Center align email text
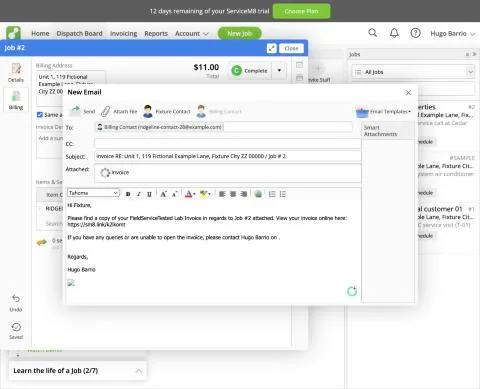Image resolution: width=480 pixels, height=389 pixels. coord(233,194)
